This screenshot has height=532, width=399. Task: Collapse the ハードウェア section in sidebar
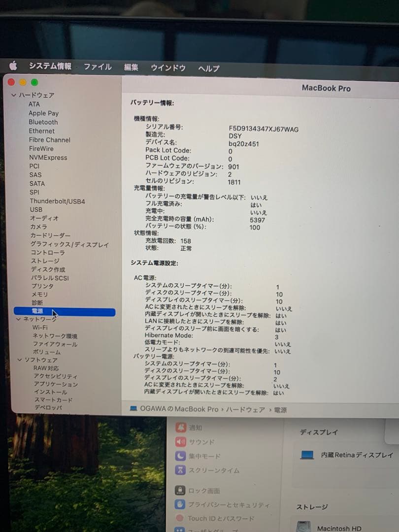pos(13,95)
